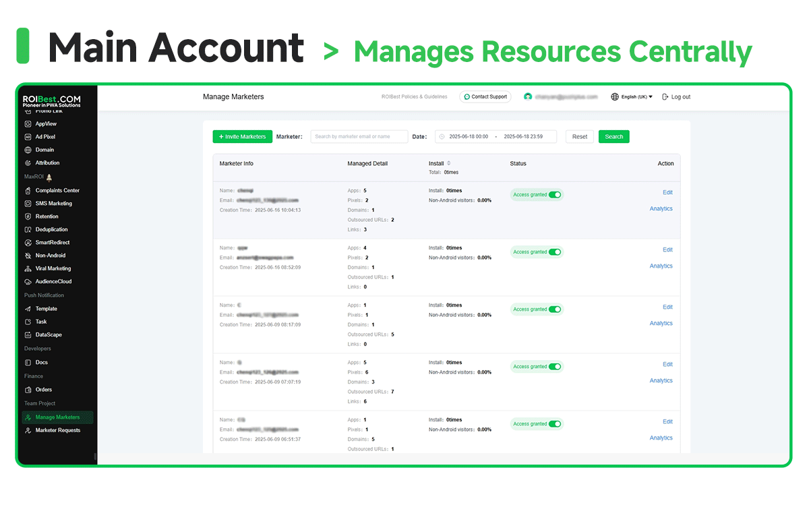
Task: Click the globe language icon
Action: click(615, 97)
